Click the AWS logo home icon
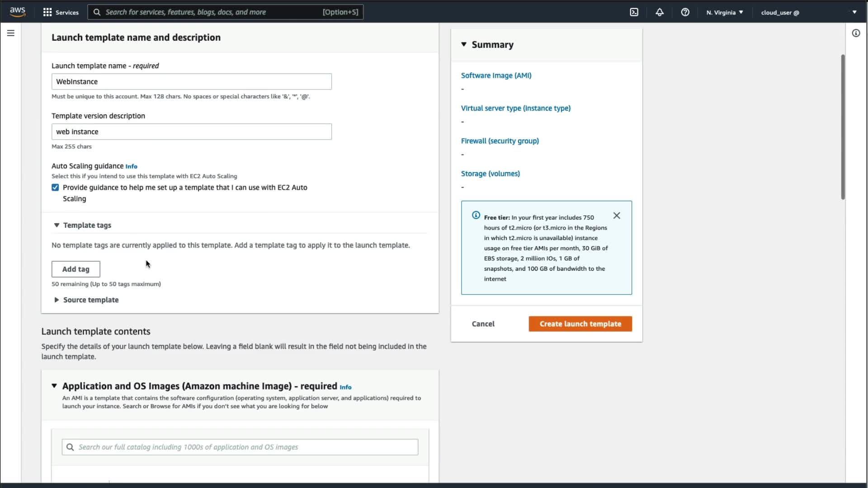The width and height of the screenshot is (868, 488). pos(17,12)
